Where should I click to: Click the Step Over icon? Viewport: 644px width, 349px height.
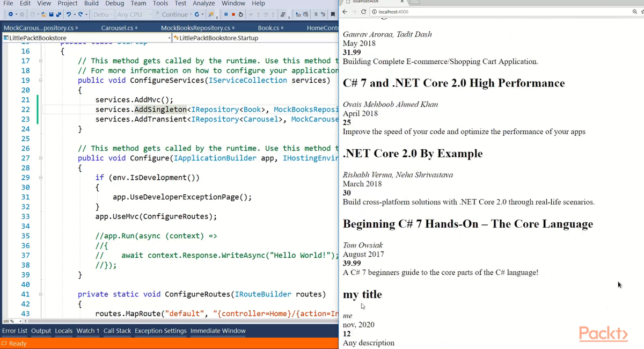(266, 14)
